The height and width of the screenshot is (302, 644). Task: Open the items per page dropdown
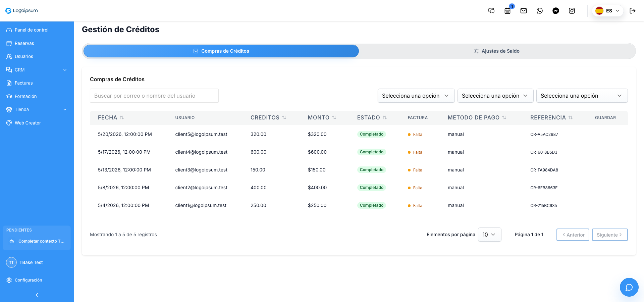(x=489, y=235)
